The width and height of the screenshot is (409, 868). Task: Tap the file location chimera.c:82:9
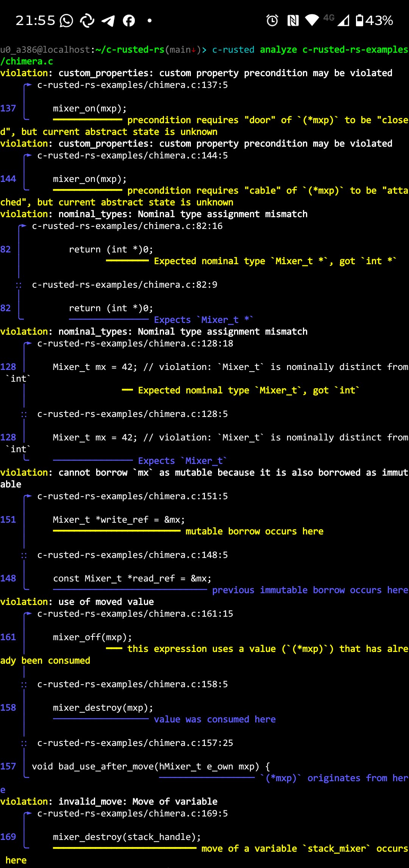[125, 285]
